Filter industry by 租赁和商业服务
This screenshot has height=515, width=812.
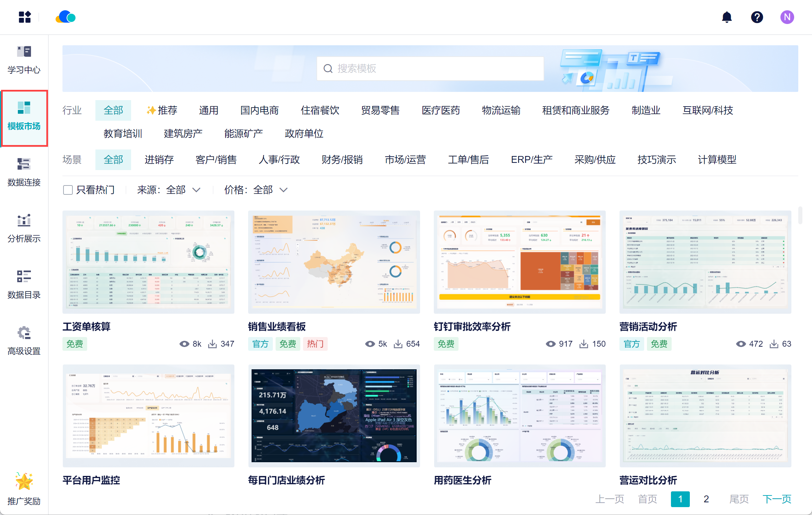(x=576, y=110)
